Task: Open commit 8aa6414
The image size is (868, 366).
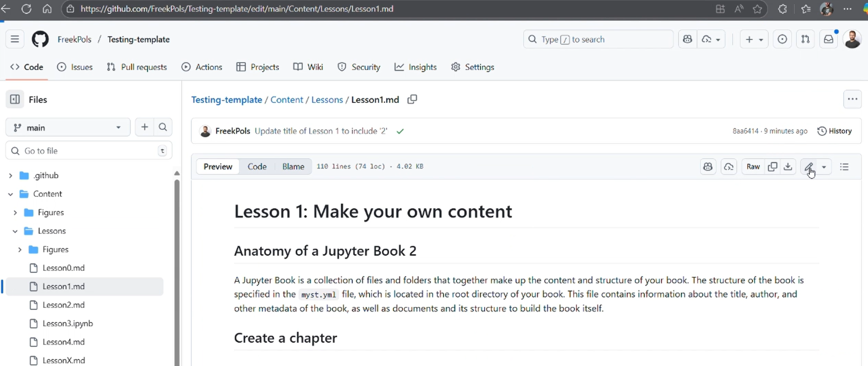Action: [746, 131]
